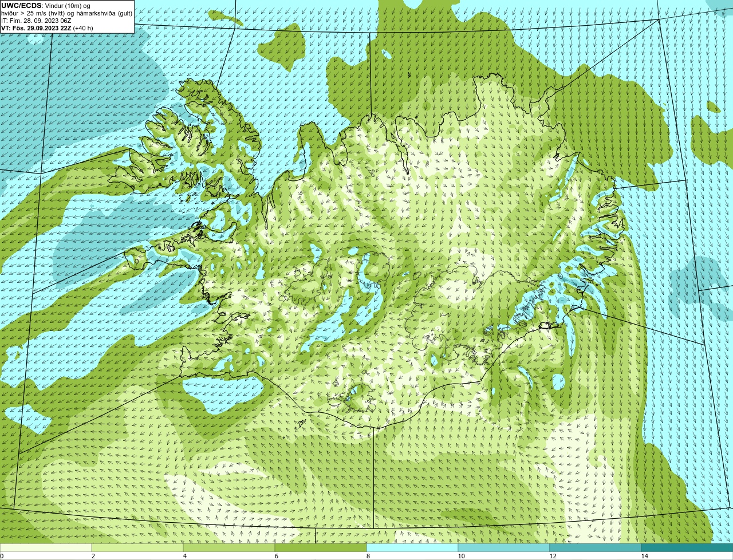Viewport: 733px width, 560px height.
Task: Click the pale yellow 0–2 colorbar segment
Action: pyautogui.click(x=46, y=547)
